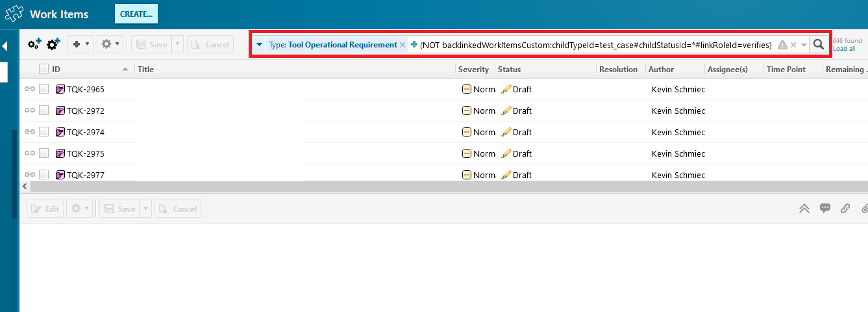Image resolution: width=868 pixels, height=312 pixels.
Task: Expand the query type dropdown arrow
Action: 260,45
